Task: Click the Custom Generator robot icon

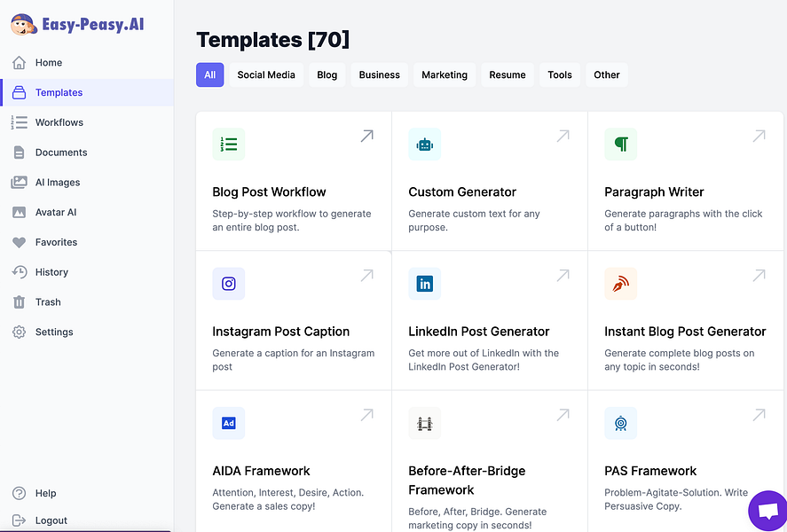Action: (425, 145)
